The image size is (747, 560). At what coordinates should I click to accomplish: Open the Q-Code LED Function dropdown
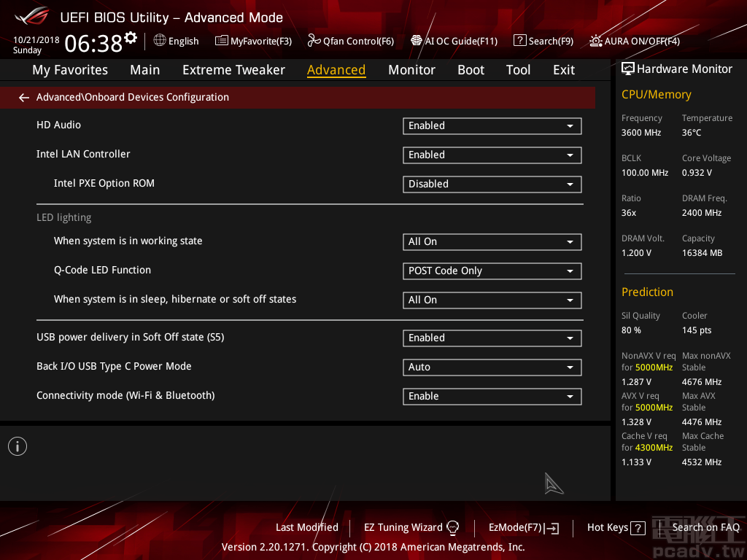point(492,271)
